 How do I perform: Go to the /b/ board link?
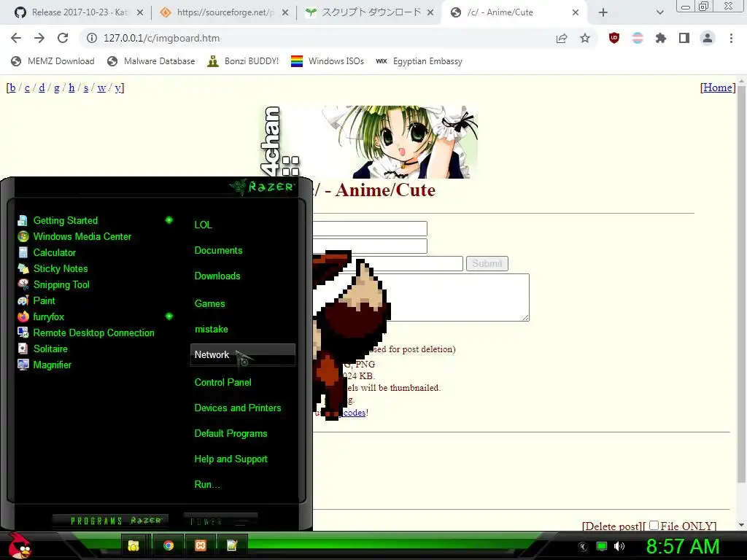tap(12, 87)
